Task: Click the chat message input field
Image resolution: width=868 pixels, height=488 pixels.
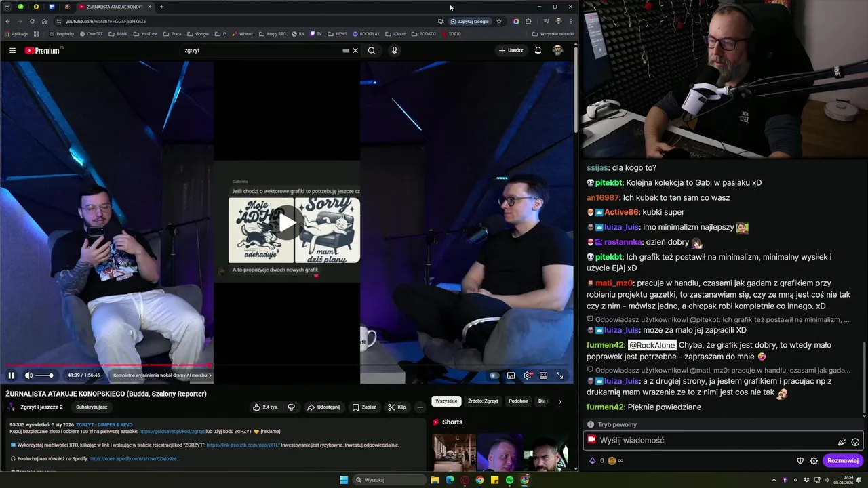Action: click(x=723, y=441)
